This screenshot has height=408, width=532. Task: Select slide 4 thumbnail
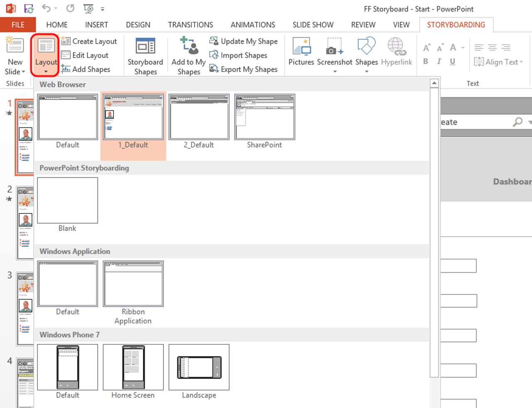click(x=25, y=383)
